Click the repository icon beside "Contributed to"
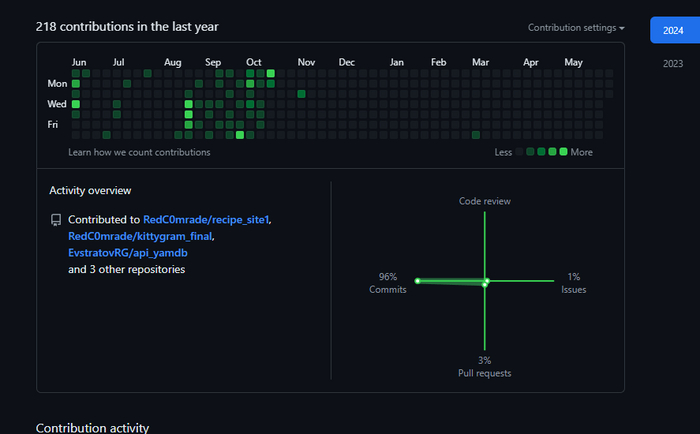700x434 pixels. 56,220
